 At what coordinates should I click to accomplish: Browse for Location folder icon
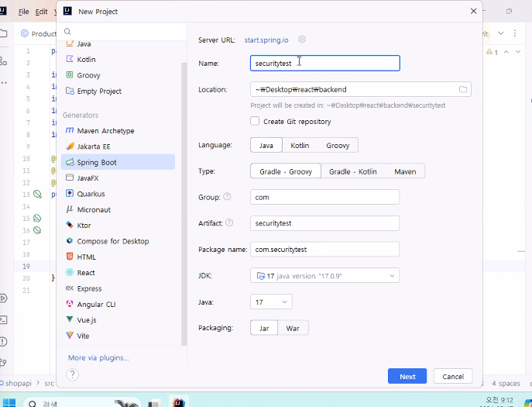click(x=463, y=89)
